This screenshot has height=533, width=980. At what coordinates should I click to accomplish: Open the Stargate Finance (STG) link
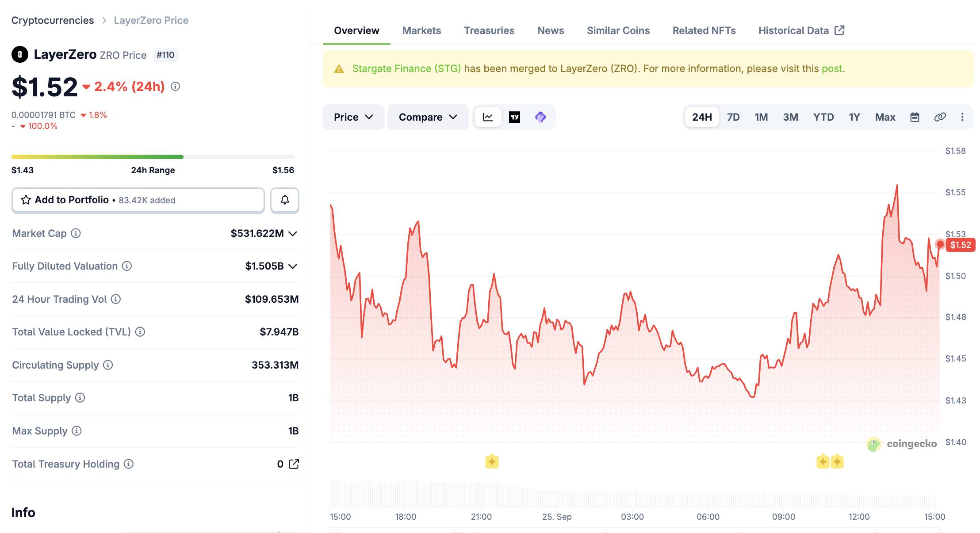406,69
